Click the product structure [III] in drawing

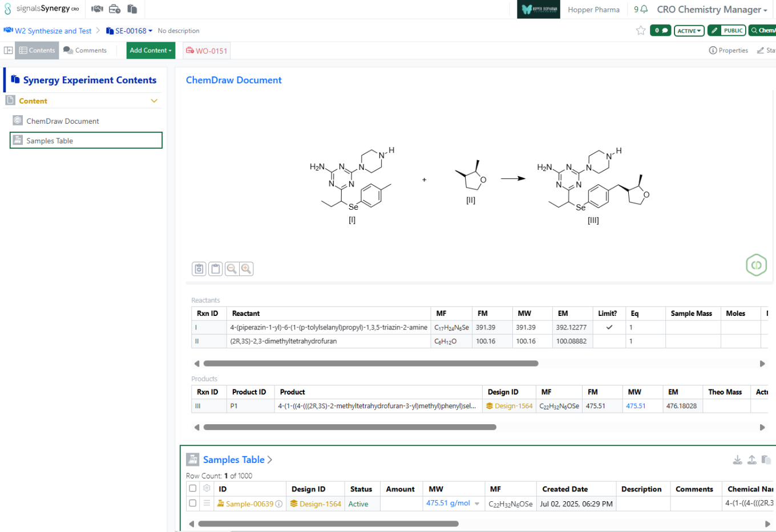593,185
